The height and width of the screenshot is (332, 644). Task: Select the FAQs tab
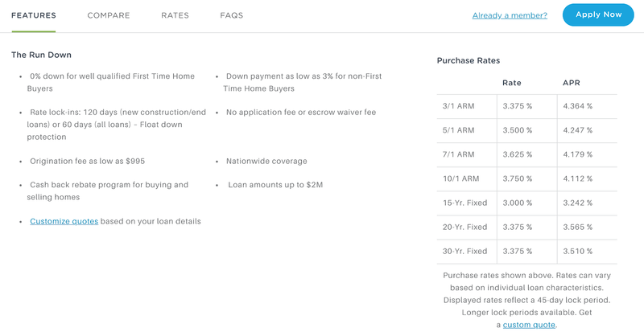232,15
